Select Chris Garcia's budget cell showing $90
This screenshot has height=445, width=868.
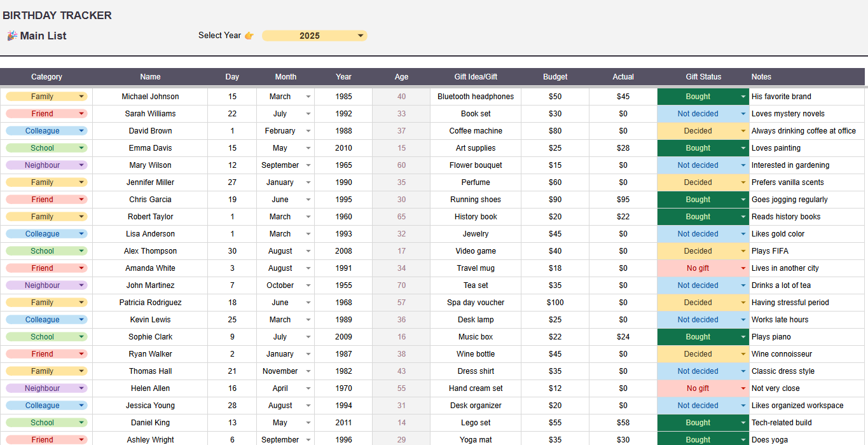tap(555, 200)
